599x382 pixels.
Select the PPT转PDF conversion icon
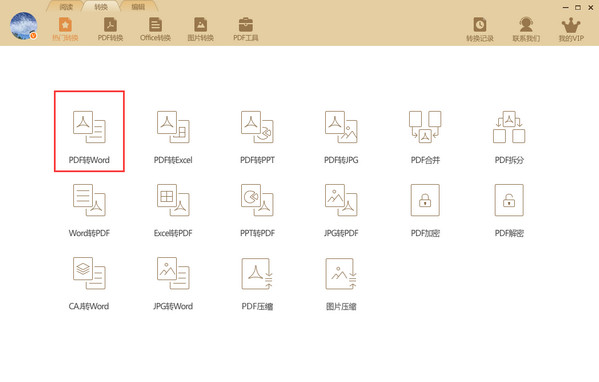257,200
